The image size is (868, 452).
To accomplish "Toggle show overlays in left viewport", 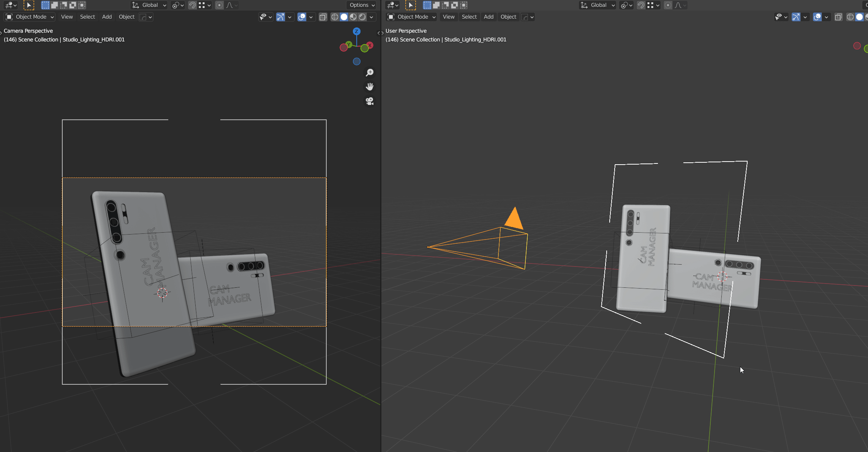I will 302,17.
